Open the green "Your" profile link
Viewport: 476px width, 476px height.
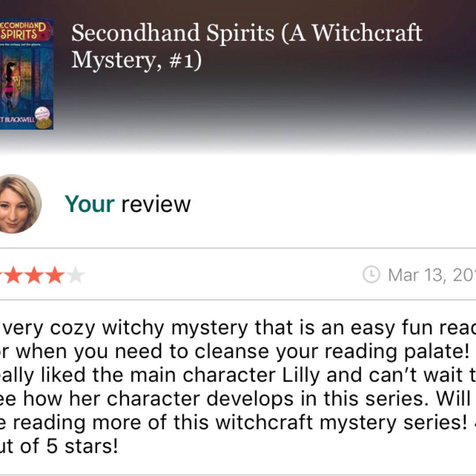[x=89, y=204]
